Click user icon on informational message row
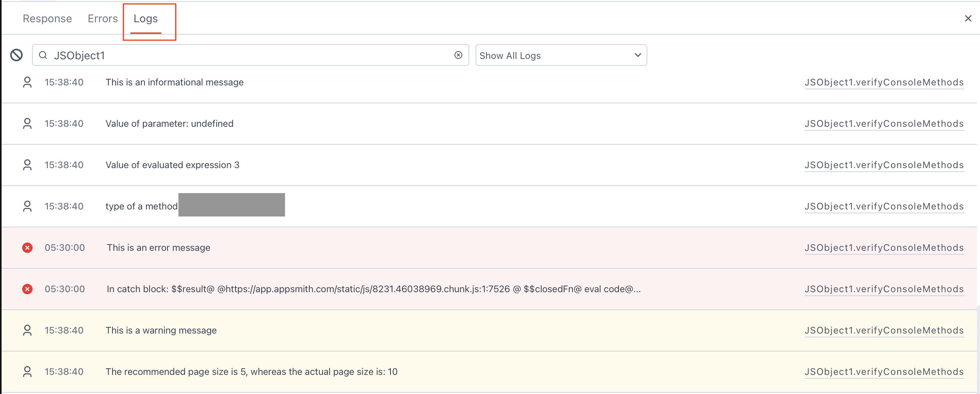The image size is (980, 394). [x=27, y=82]
